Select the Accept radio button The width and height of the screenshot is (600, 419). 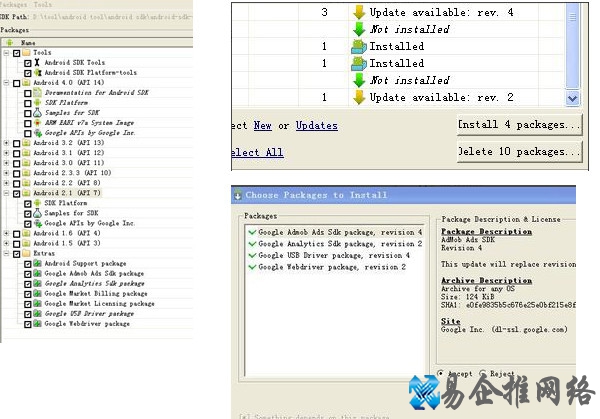441,373
